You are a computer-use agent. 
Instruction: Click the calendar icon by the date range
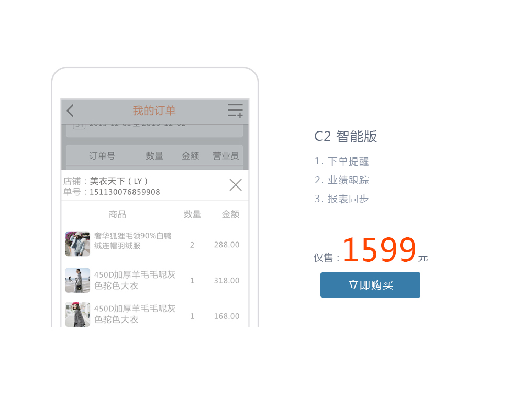coord(79,126)
